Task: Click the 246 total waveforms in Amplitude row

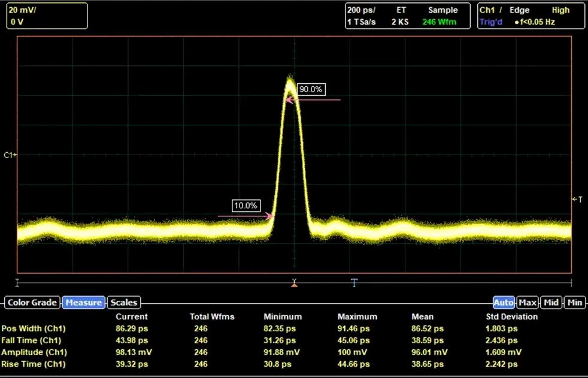Action: [x=201, y=352]
